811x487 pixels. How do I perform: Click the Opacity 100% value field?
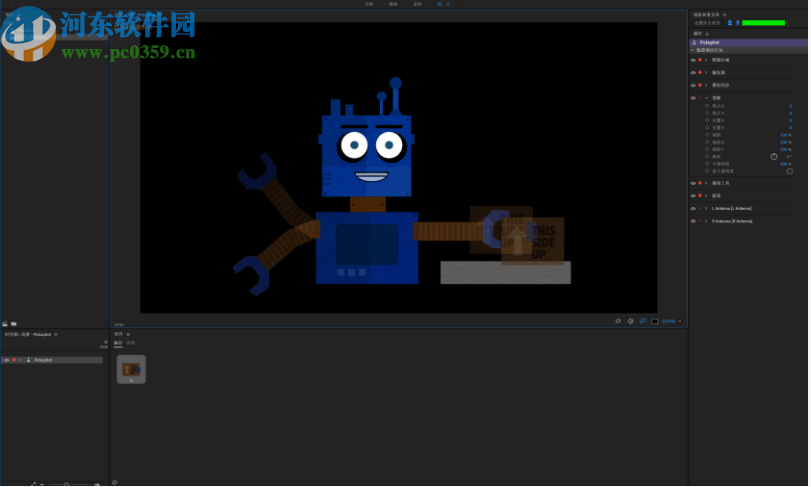tap(786, 164)
